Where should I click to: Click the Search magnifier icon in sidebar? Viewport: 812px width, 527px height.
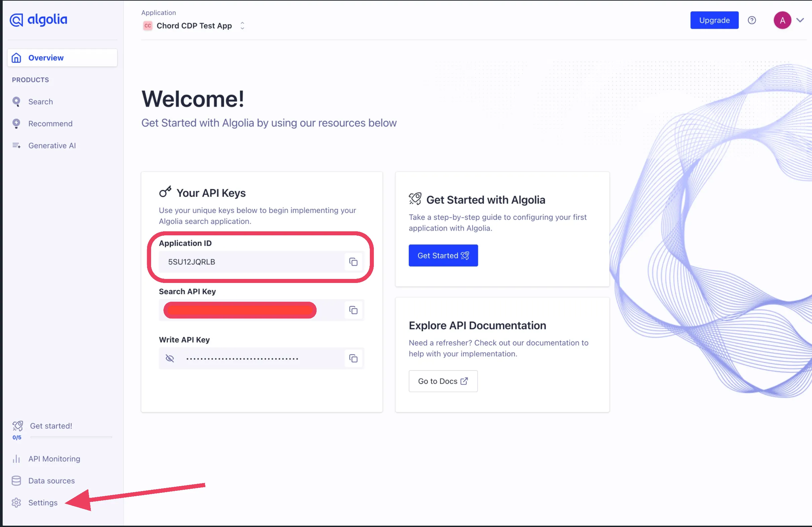pos(16,102)
